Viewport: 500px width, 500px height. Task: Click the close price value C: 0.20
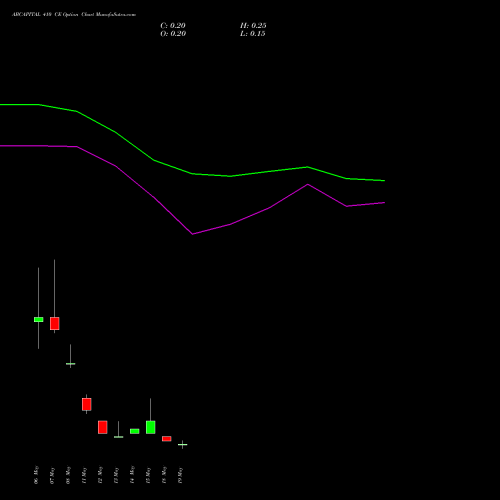coord(173,26)
